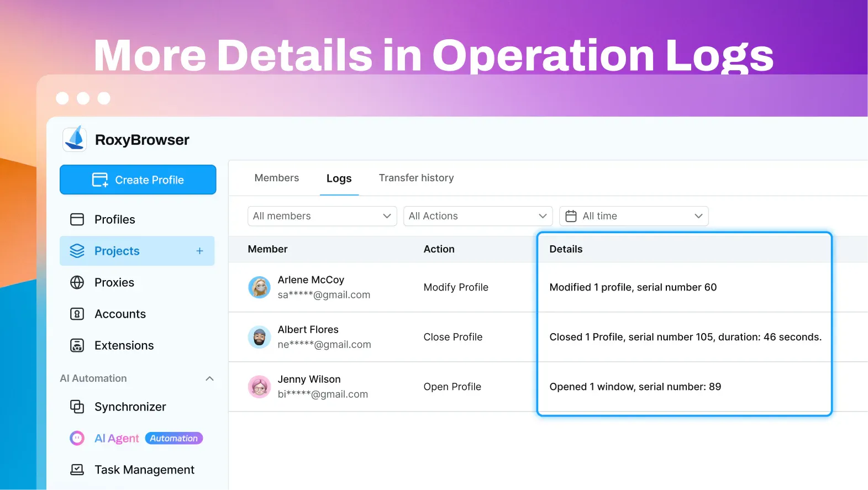
Task: Collapse the AI Automation section chevron
Action: pos(209,378)
